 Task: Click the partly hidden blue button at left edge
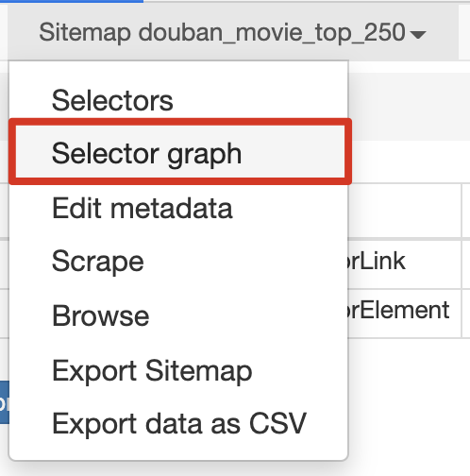(5, 402)
